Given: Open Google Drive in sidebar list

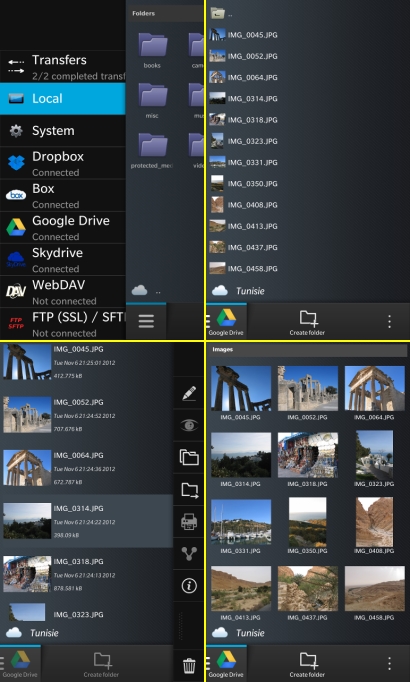Looking at the screenshot, I should pos(63,227).
